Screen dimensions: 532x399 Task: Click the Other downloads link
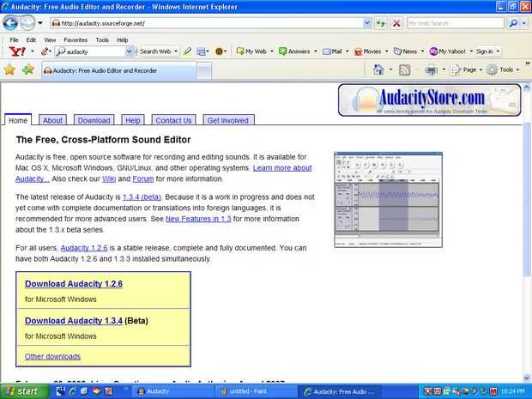[x=52, y=357]
